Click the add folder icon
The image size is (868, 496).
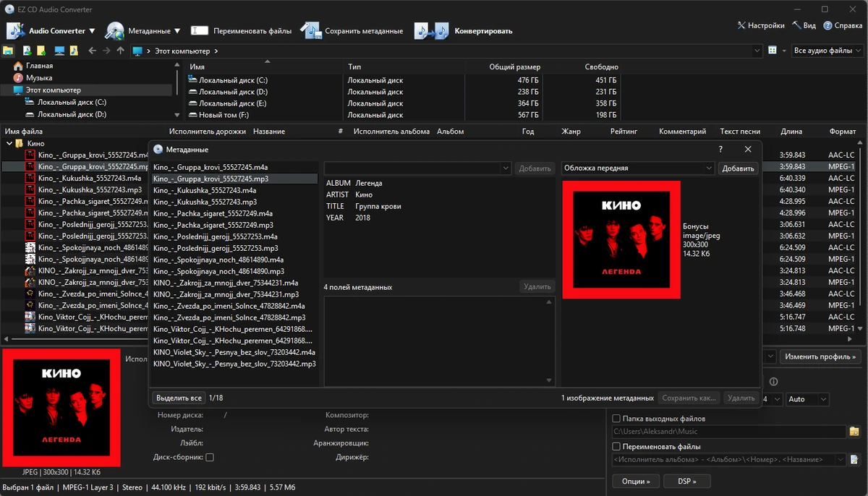[x=41, y=51]
